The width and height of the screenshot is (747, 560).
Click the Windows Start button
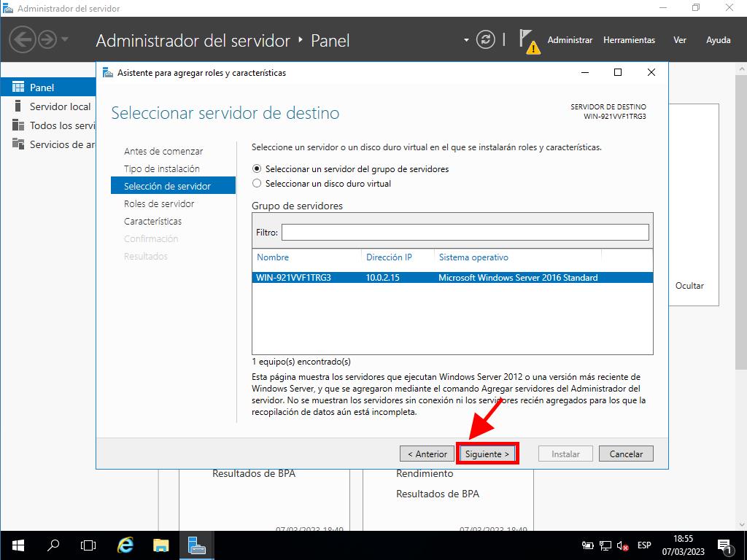click(x=18, y=545)
